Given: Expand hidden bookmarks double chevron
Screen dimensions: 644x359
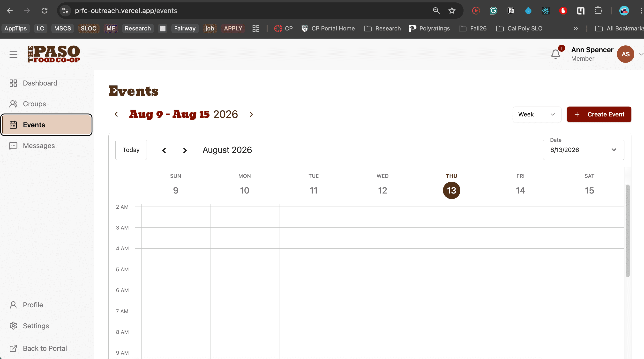Looking at the screenshot, I should click(576, 29).
